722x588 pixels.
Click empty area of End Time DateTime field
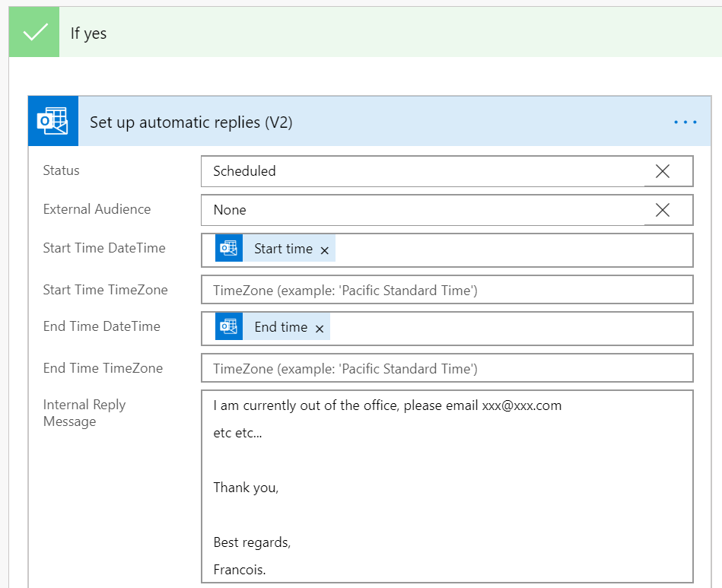click(510, 328)
